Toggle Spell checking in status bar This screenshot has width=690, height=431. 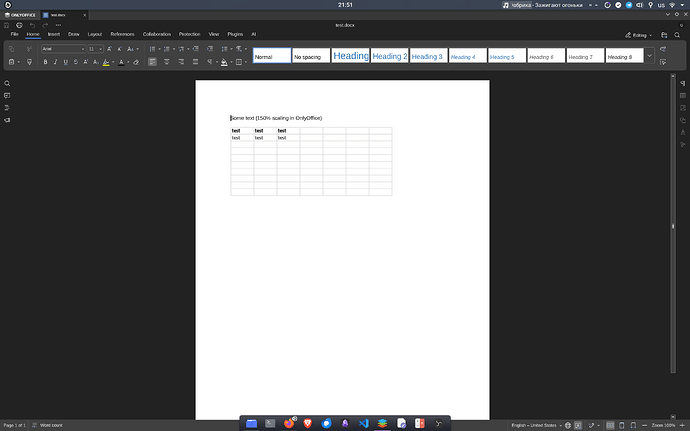pyautogui.click(x=578, y=425)
